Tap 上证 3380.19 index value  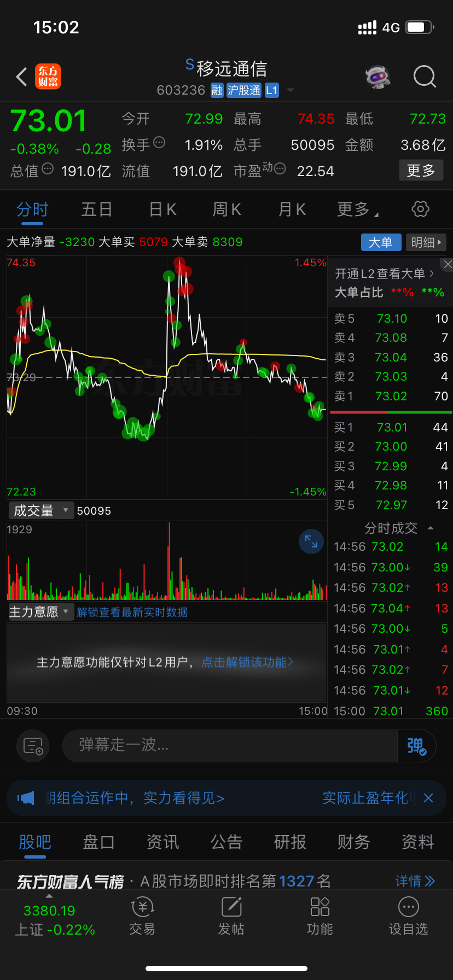(x=49, y=911)
